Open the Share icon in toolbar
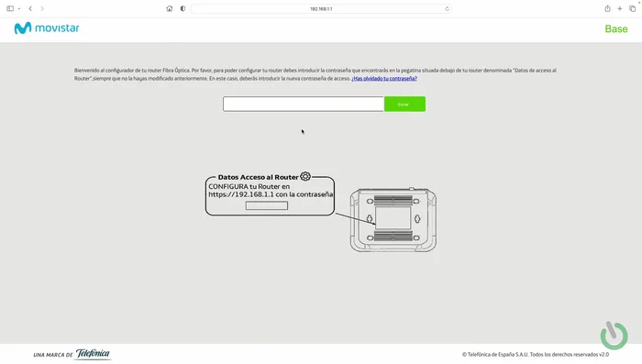 click(607, 8)
